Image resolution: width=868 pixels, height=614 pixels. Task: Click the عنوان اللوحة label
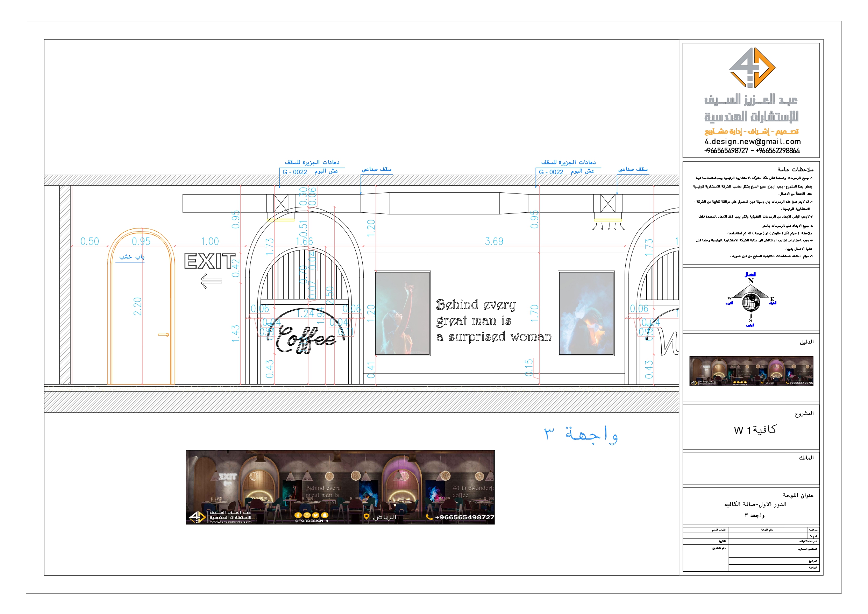point(798,495)
